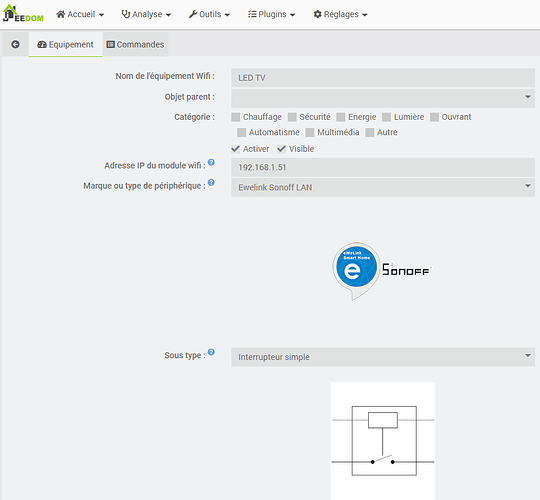Check the Automatisme category
The width and height of the screenshot is (540, 500).
coord(241,133)
